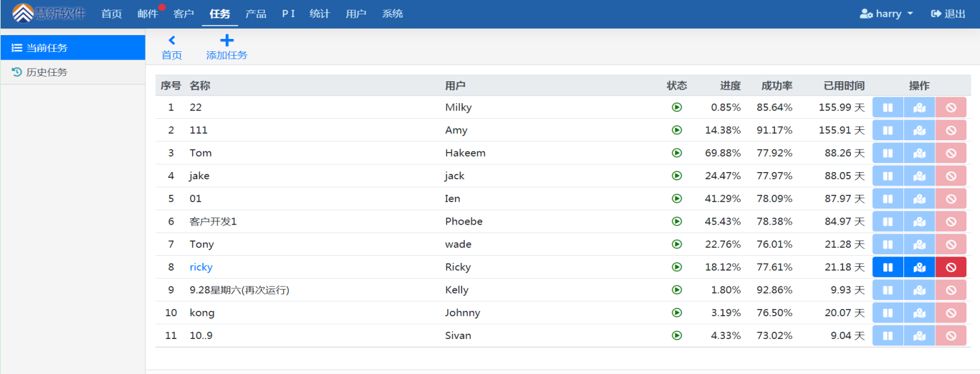The height and width of the screenshot is (374, 980).
Task: Go back using the left chevron icon
Action: tap(172, 40)
